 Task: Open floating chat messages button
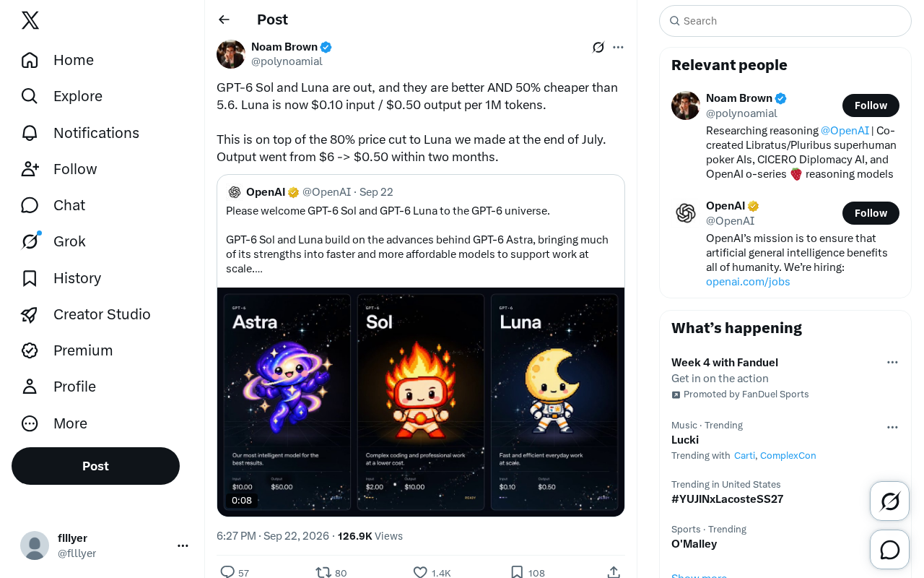[890, 550]
